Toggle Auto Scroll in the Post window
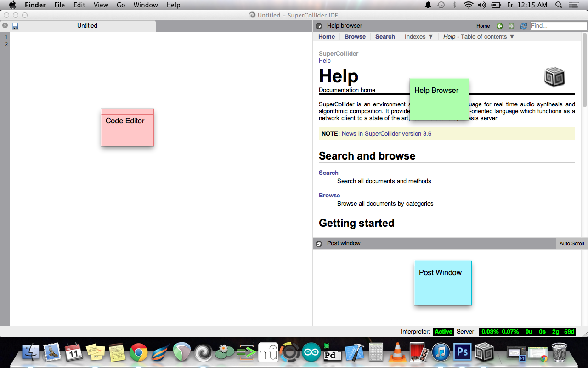Image resolution: width=588 pixels, height=368 pixels. (x=571, y=243)
